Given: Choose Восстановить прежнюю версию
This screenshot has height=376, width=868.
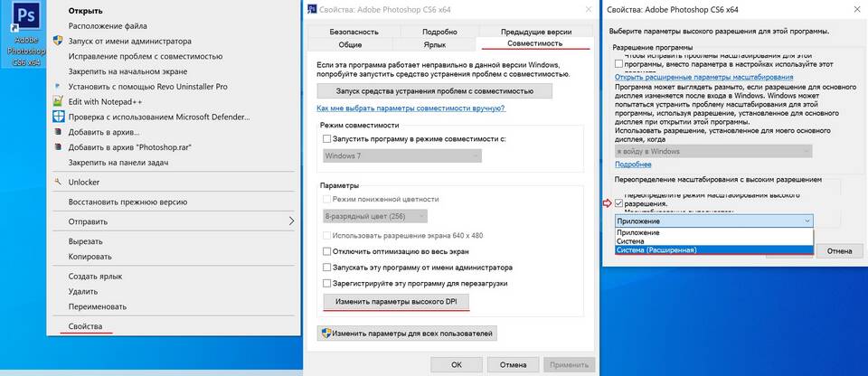Looking at the screenshot, I should pos(127,202).
